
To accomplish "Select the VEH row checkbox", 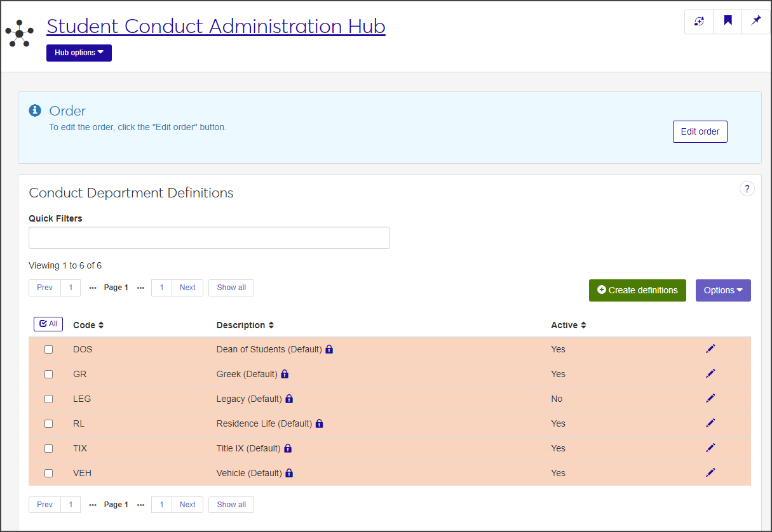I will click(48, 473).
